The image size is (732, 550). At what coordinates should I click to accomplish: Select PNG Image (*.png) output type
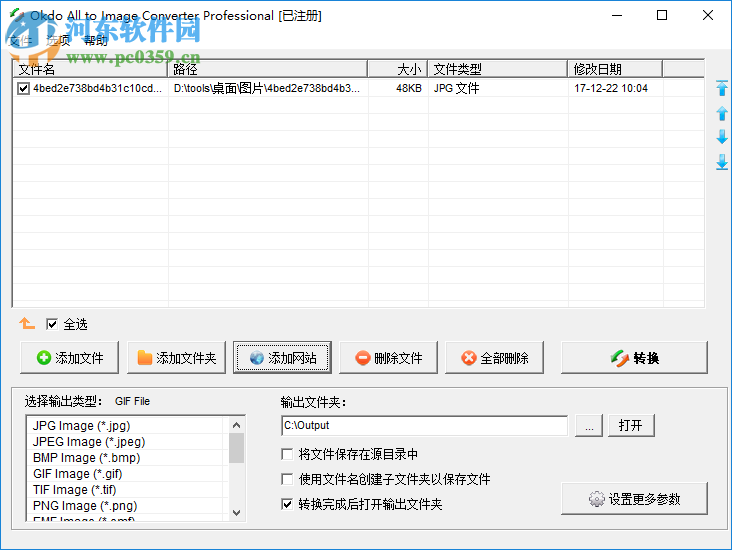[x=127, y=506]
